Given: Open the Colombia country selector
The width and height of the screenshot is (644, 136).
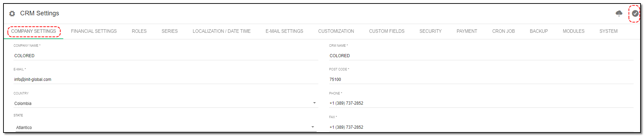Looking at the screenshot, I should pos(166,104).
